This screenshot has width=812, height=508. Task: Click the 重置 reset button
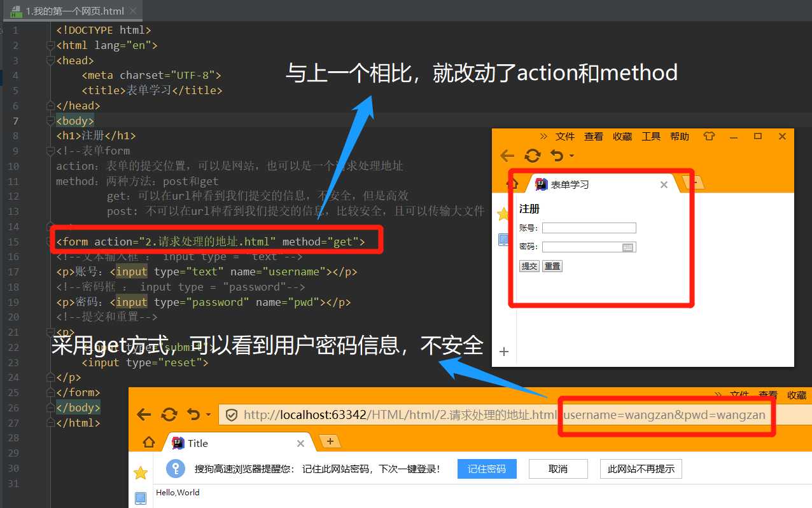[x=552, y=266]
